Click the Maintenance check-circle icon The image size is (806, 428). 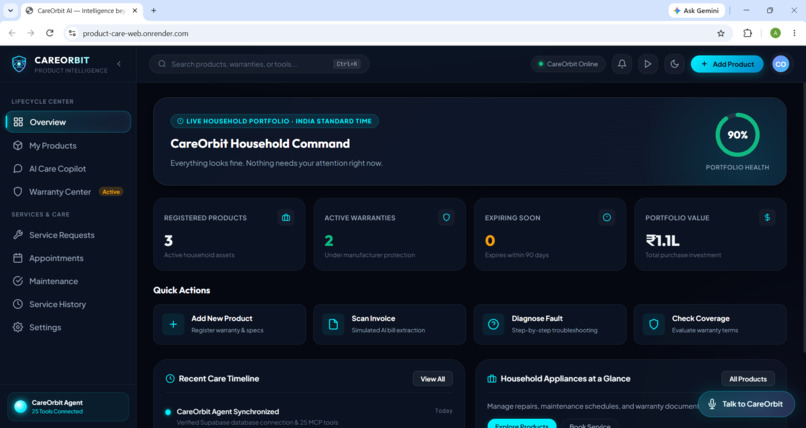(18, 281)
